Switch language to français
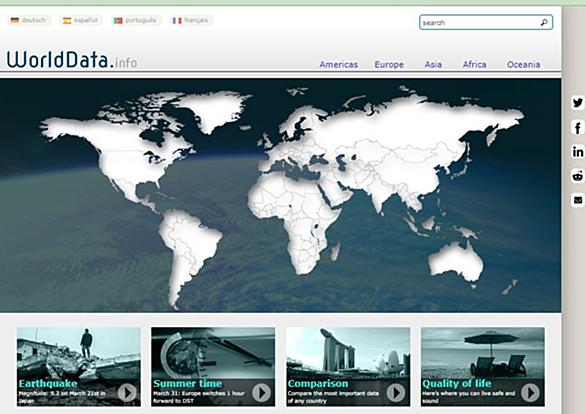 [191, 20]
